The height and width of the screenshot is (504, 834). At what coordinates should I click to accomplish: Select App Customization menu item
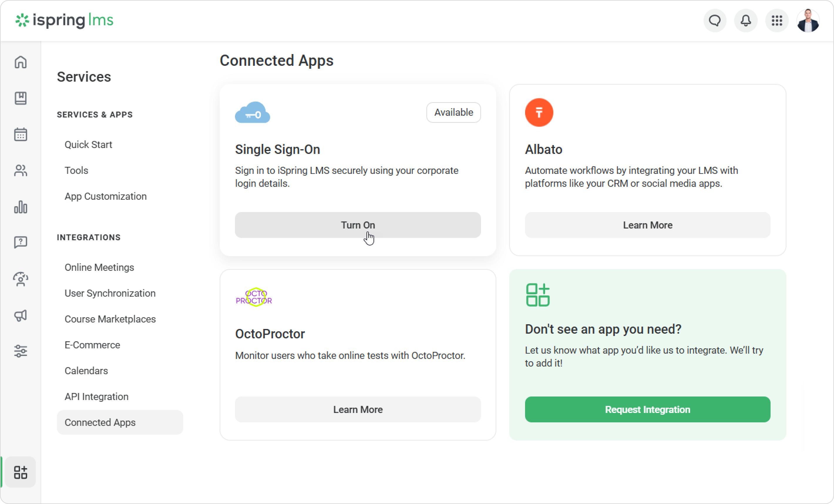[x=106, y=196]
